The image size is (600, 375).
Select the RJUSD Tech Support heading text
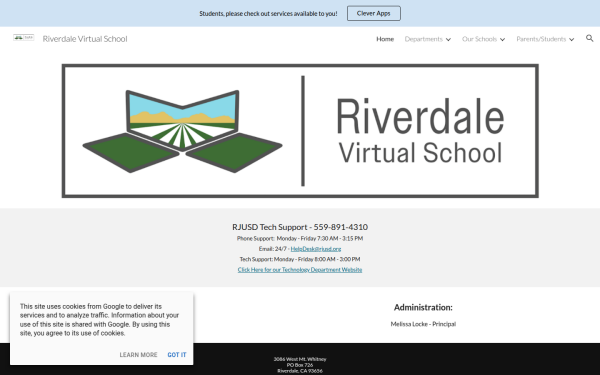pos(300,227)
